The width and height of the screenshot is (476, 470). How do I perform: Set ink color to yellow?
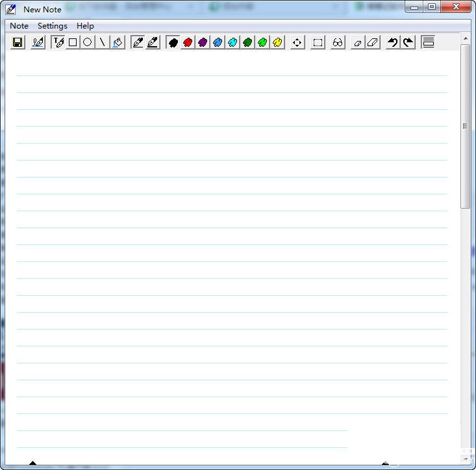pyautogui.click(x=277, y=42)
